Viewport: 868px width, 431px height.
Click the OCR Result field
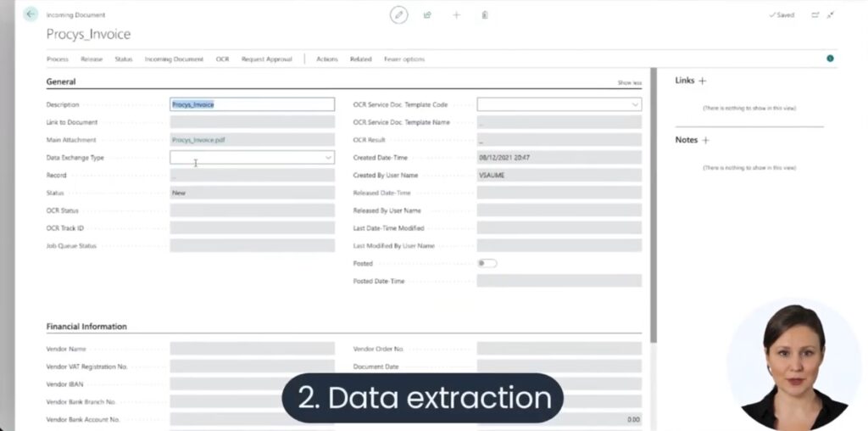[x=559, y=140]
